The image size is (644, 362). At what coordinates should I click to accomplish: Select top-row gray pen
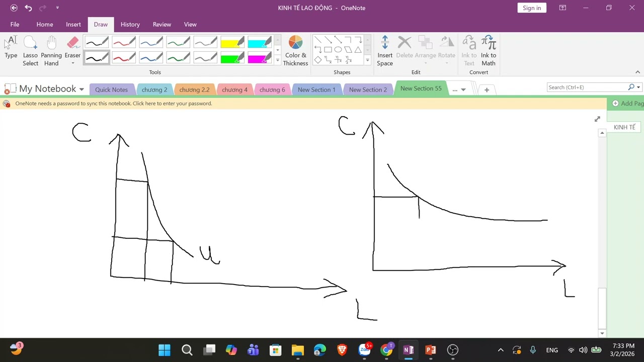[205, 42]
